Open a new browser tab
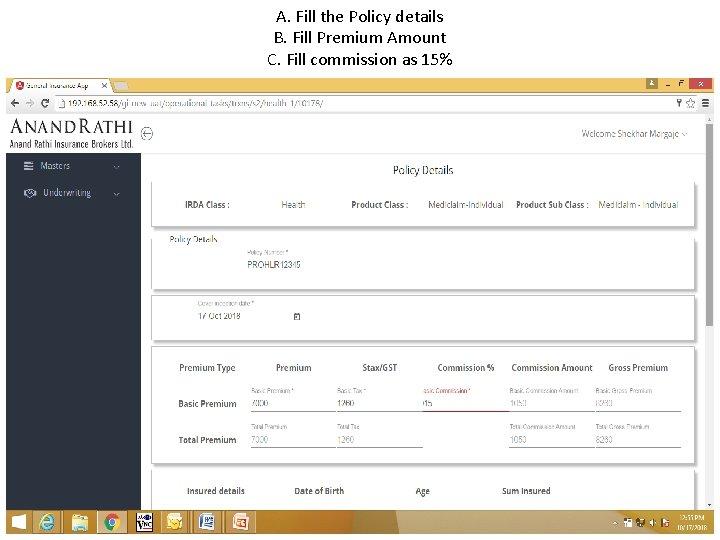This screenshot has height=540, width=720. click(120, 85)
